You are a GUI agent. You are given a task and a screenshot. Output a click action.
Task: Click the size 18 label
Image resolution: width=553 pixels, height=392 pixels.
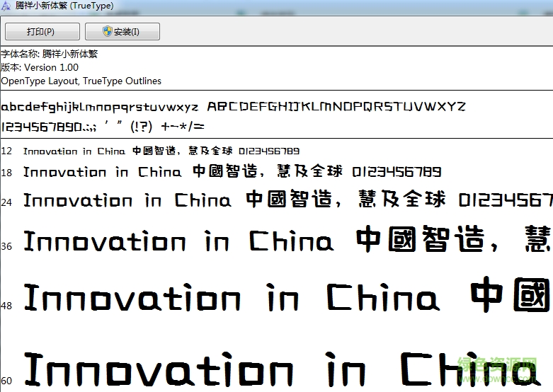point(6,173)
